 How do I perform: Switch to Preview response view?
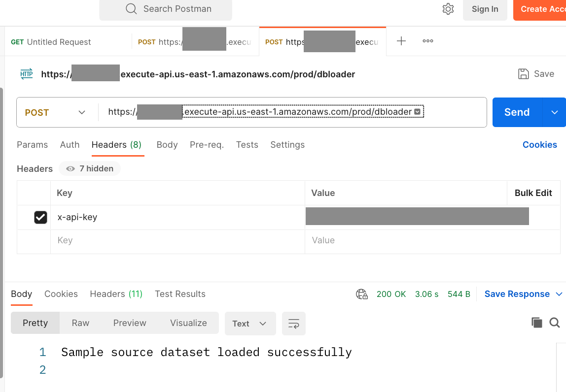(x=130, y=323)
